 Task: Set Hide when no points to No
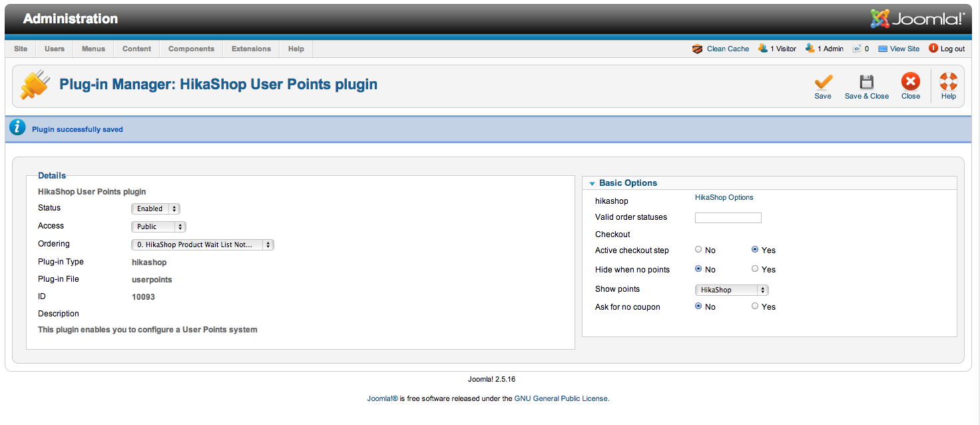click(x=698, y=269)
